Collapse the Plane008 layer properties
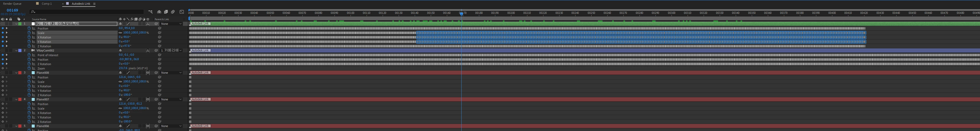The width and height of the screenshot is (980, 131). (16, 72)
